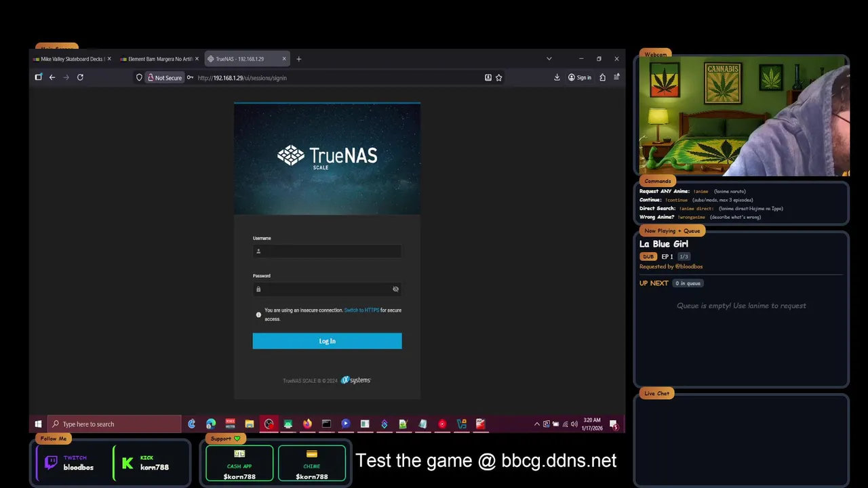Click the tracking protection shield icon
Viewport: 868px width, 488px height.
click(x=139, y=78)
